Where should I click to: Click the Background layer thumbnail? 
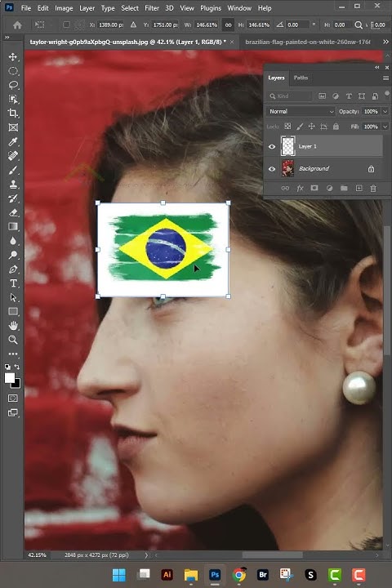click(287, 169)
